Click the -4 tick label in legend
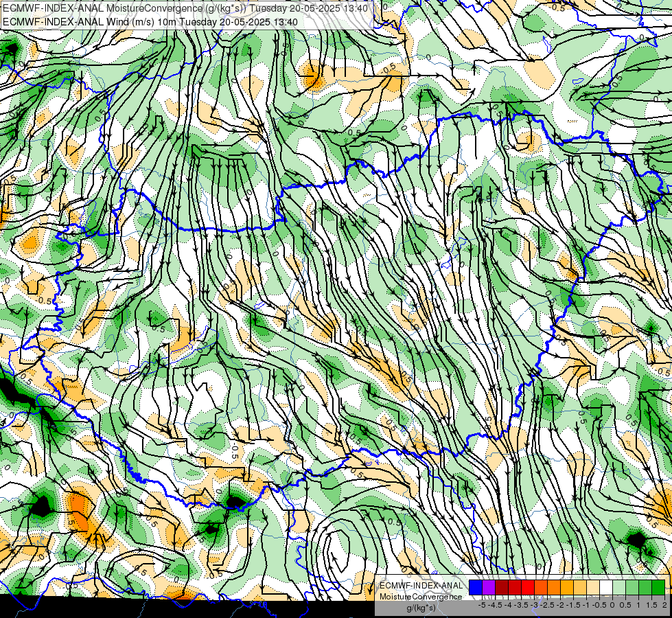The height and width of the screenshot is (618, 672). (508, 605)
